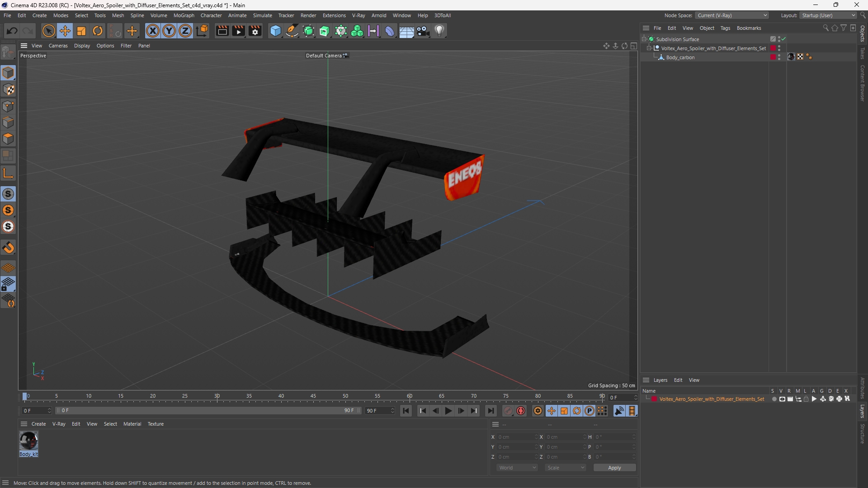Viewport: 868px width, 488px height.
Task: Open Body_carbon material tag
Action: click(x=791, y=57)
